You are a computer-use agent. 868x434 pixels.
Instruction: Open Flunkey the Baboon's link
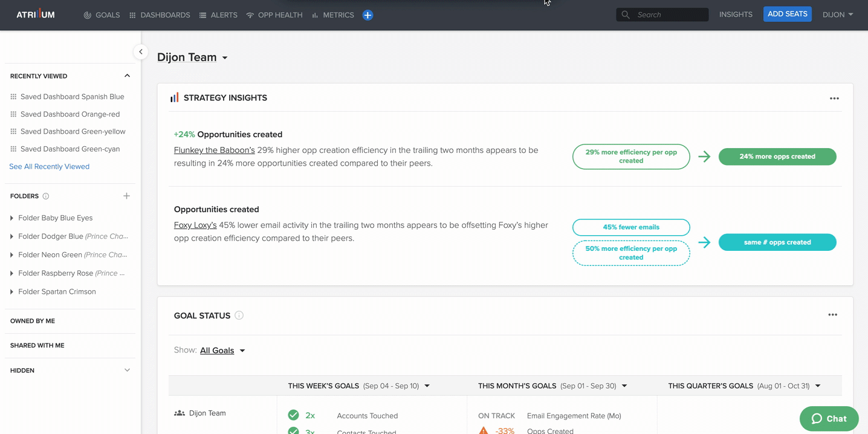click(x=215, y=151)
